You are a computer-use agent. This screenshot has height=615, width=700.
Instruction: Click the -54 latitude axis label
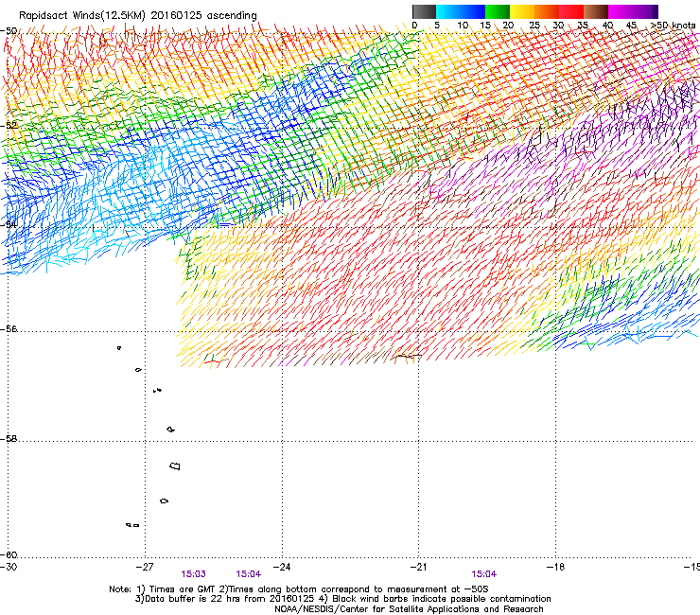coord(9,224)
